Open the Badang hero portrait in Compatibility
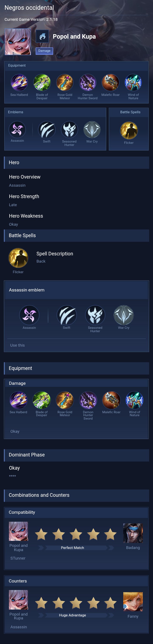This screenshot has height=644, width=153. (x=133, y=533)
